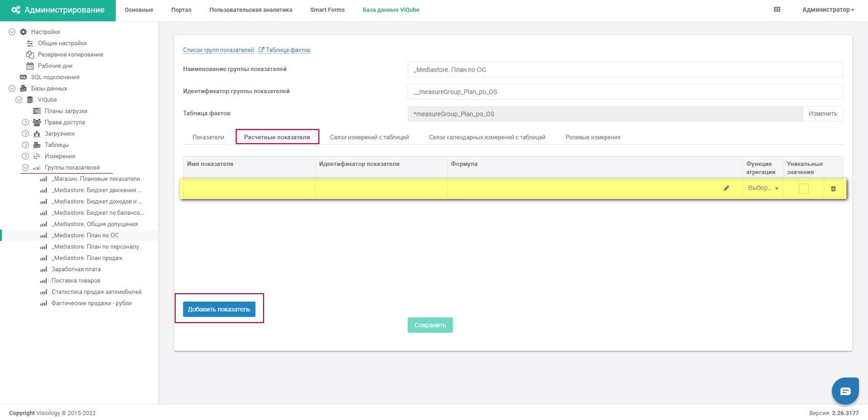Switch to Расчетные показатели tab
This screenshot has width=868, height=420.
(277, 137)
